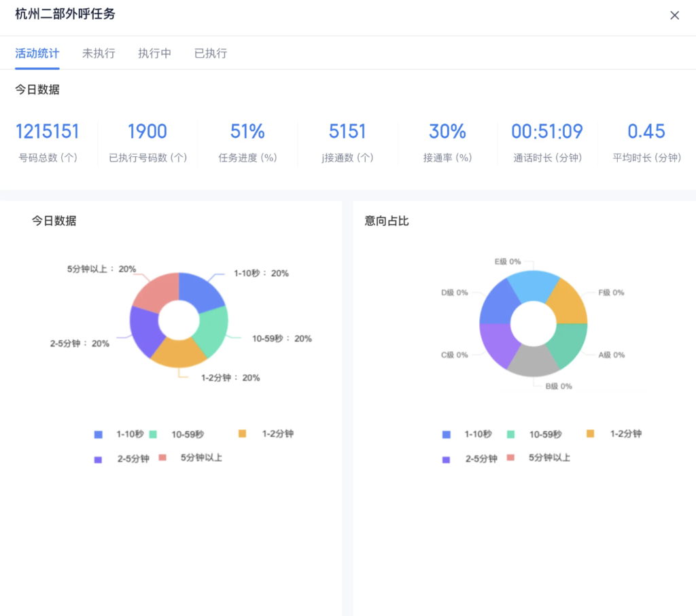Switch to the 活动统计 tab
Image resolution: width=696 pixels, height=616 pixels.
(37, 53)
